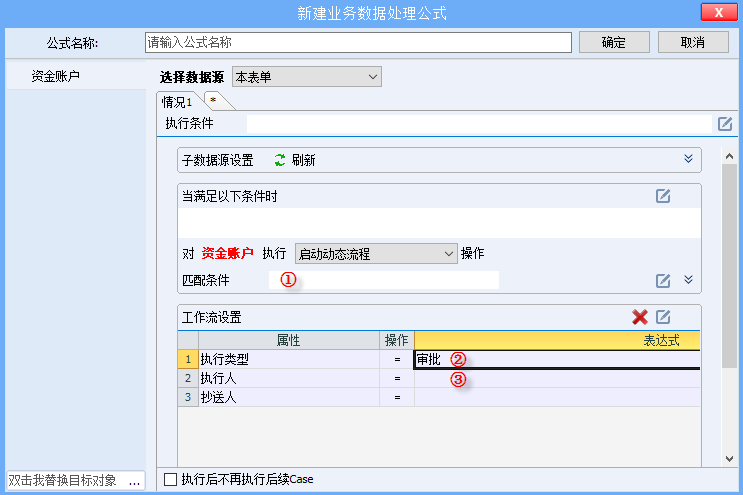Click the 匹配条件 input field
Viewport: 743px width, 495px height.
click(384, 280)
